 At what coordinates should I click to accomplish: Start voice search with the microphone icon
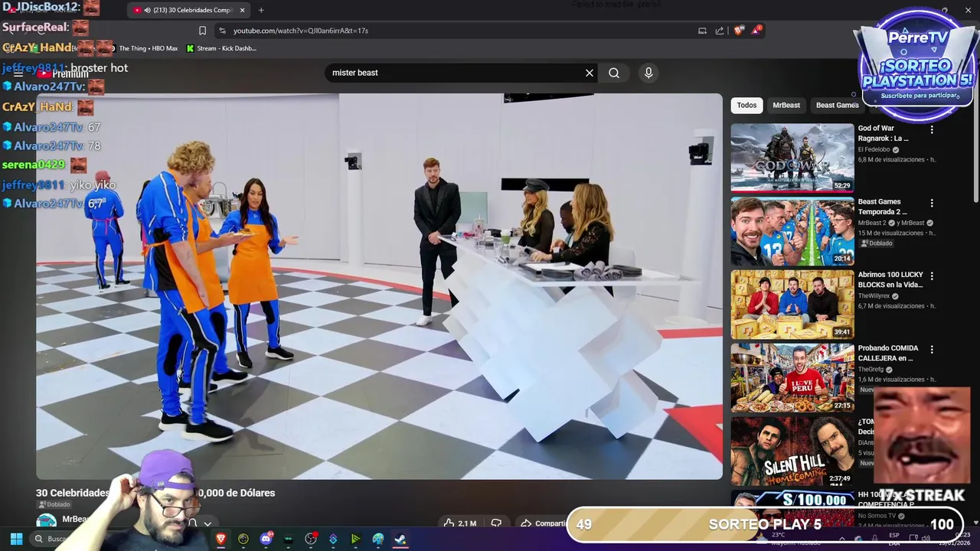coord(648,73)
